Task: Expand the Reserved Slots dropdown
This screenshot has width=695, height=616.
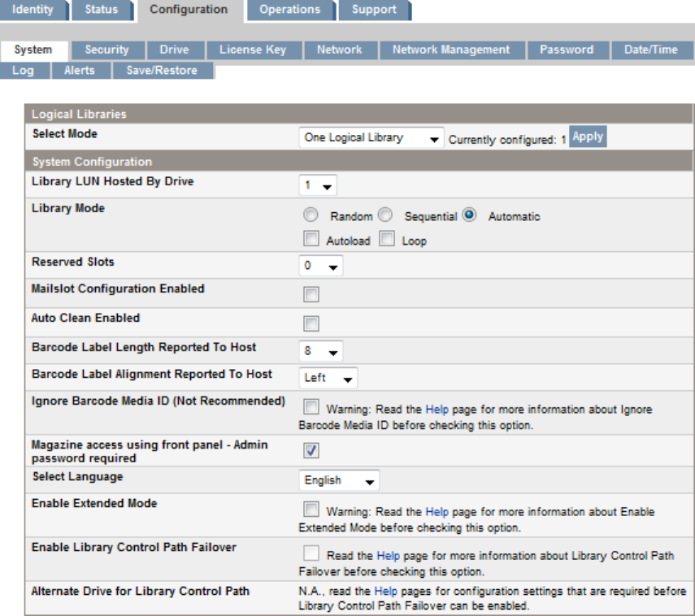Action: [x=321, y=266]
